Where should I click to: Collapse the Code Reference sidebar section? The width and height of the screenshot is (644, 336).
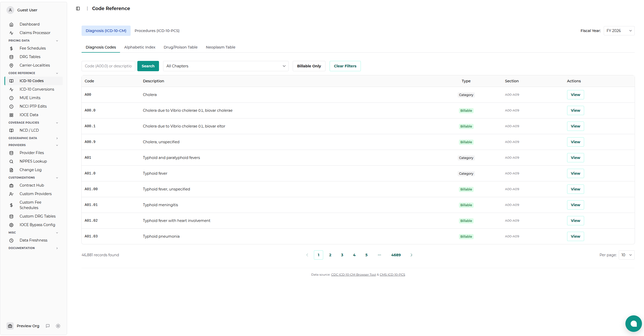pyautogui.click(x=33, y=73)
